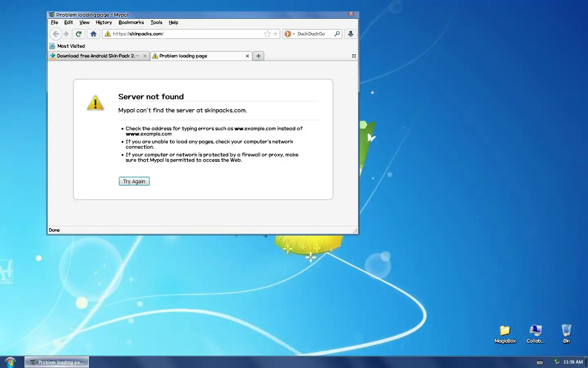Click the Server not found heading

click(151, 96)
